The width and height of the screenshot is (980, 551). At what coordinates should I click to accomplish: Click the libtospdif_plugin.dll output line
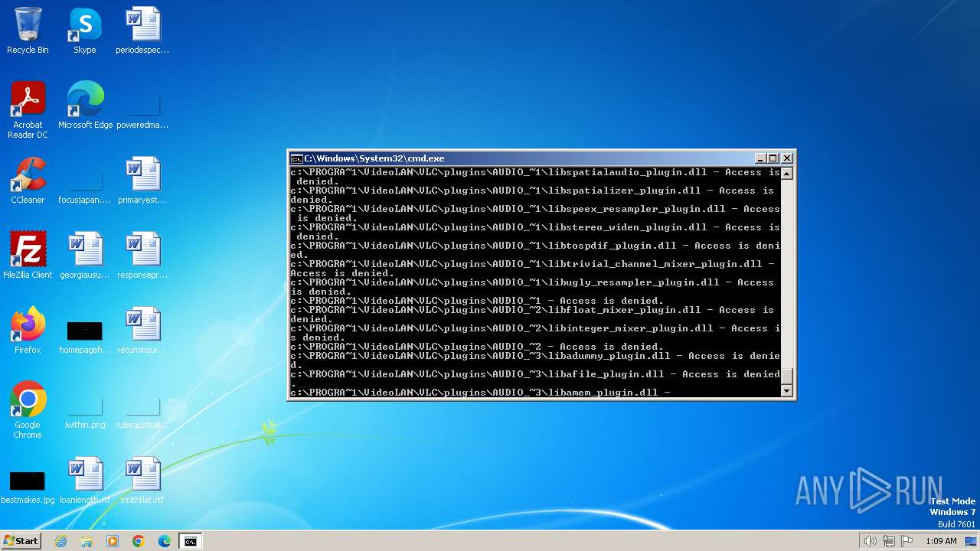[535, 250]
